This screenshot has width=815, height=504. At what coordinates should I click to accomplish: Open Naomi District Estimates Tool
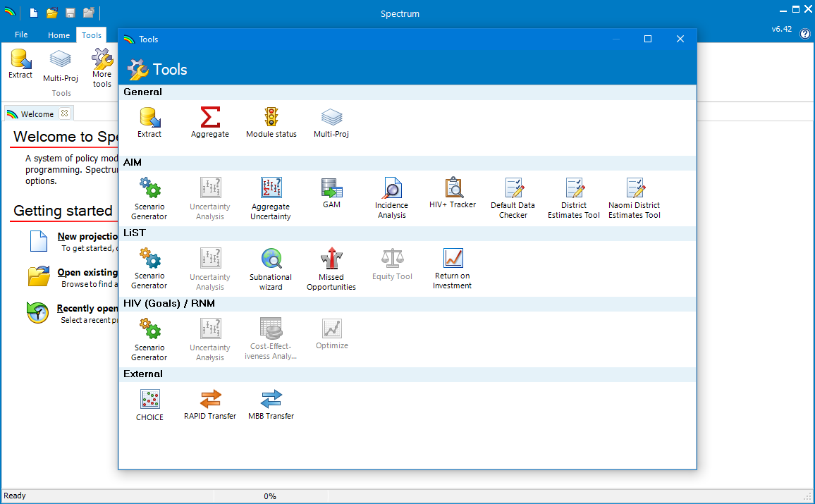coord(635,198)
